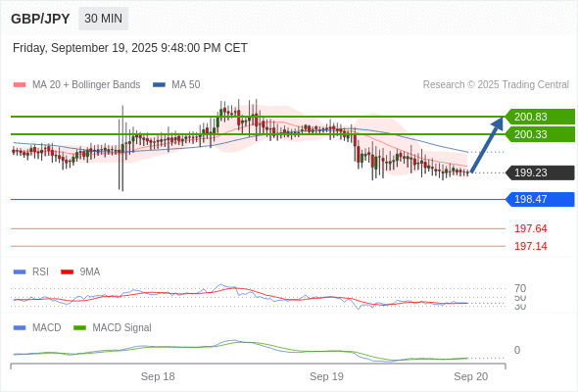Screen dimensions: 578x392
Task: Click the blue MACD legend swatch
Action: click(x=20, y=327)
